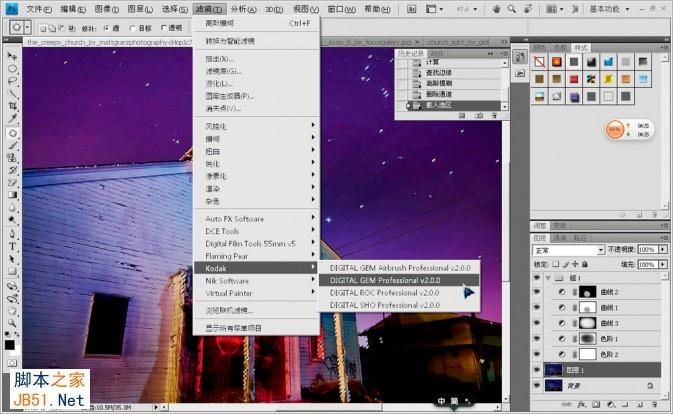Click the Zoom tool in the top application bar
Screen dimensions: 673x414
[x=512, y=9]
